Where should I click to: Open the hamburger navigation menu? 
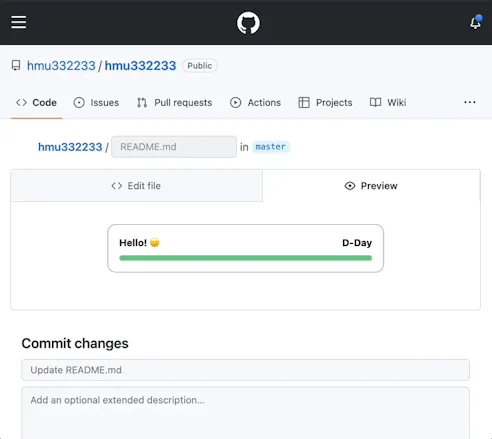(x=18, y=22)
